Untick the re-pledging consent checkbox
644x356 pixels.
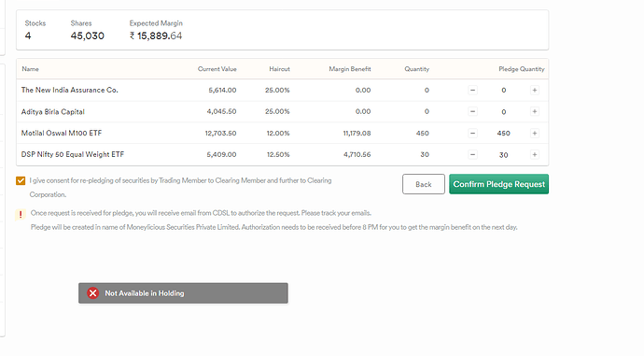pyautogui.click(x=21, y=181)
